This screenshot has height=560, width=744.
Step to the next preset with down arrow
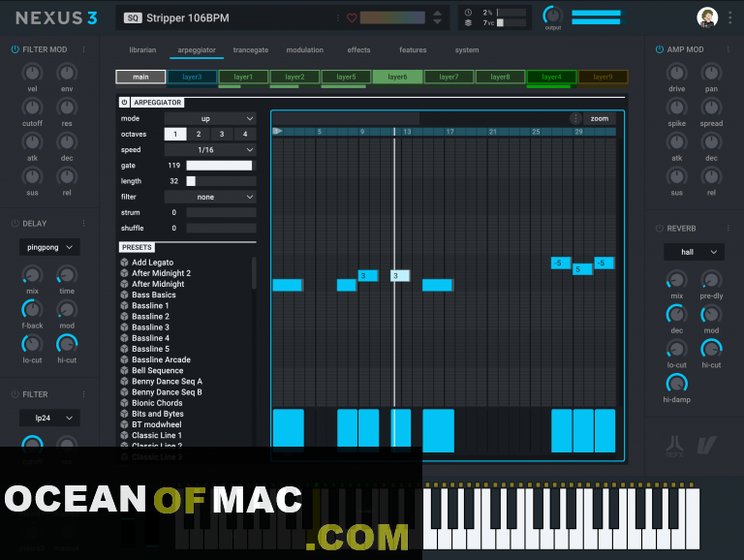pos(438,22)
